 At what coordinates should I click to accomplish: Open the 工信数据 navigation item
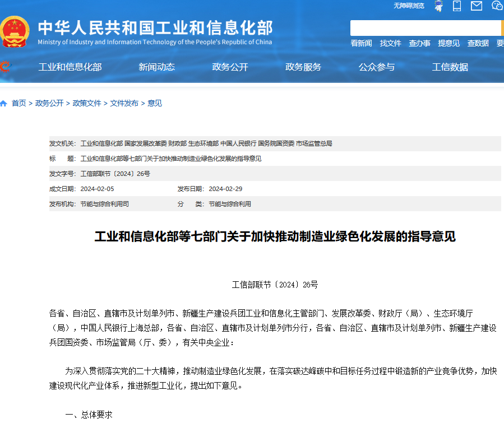point(450,67)
